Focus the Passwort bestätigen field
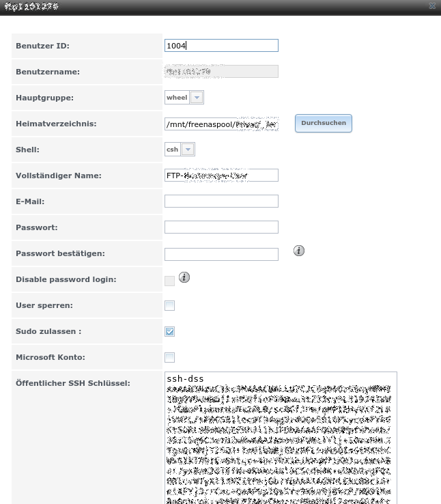The height and width of the screenshot is (504, 441). pos(221,254)
